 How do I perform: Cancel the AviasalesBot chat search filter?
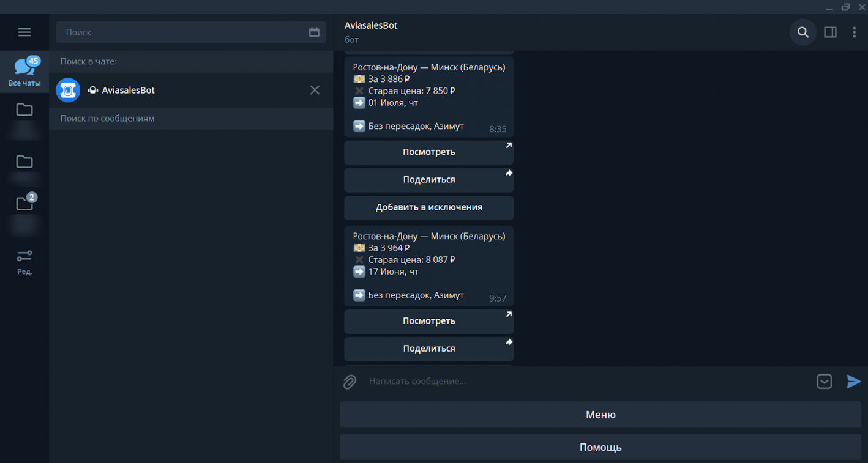[315, 90]
